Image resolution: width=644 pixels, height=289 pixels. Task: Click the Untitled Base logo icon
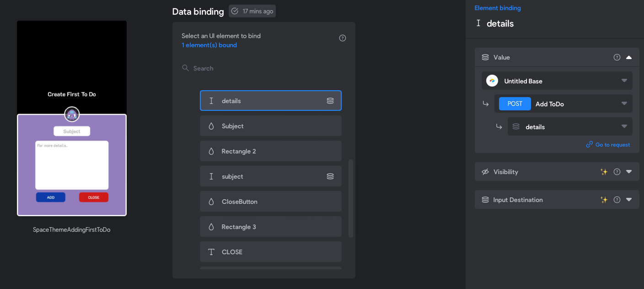click(x=492, y=81)
